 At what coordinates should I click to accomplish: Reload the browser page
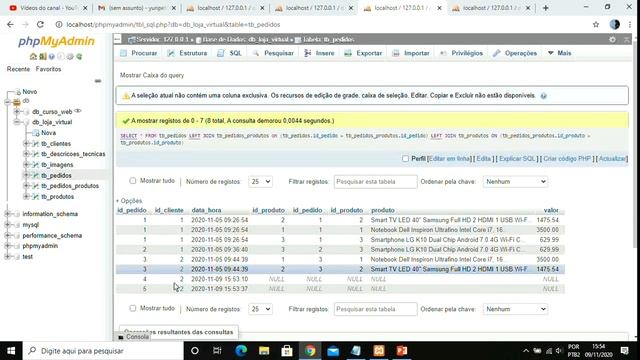(40, 24)
